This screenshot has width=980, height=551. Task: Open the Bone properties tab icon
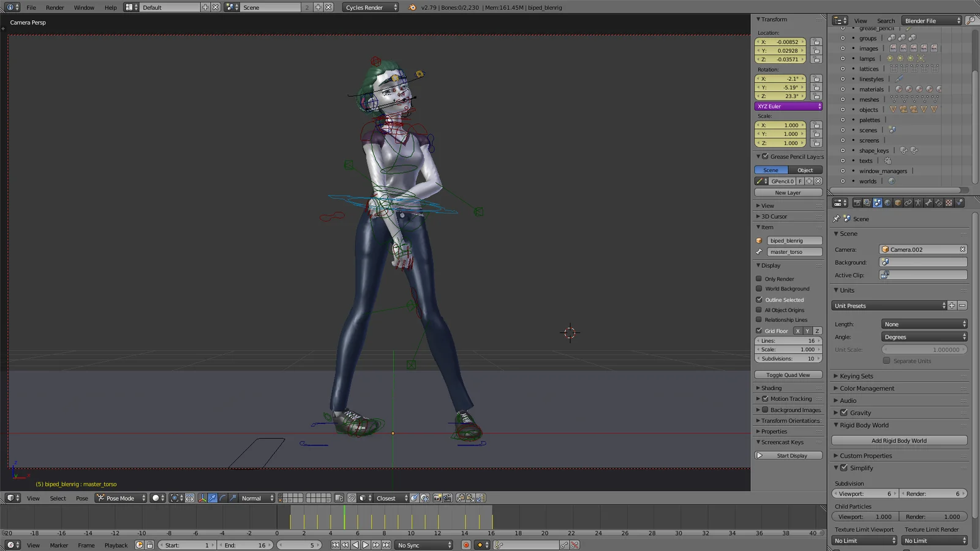coord(928,203)
